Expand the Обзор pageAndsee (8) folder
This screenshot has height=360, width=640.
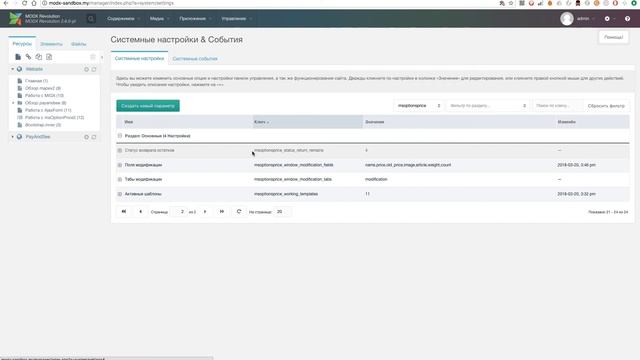pos(13,103)
